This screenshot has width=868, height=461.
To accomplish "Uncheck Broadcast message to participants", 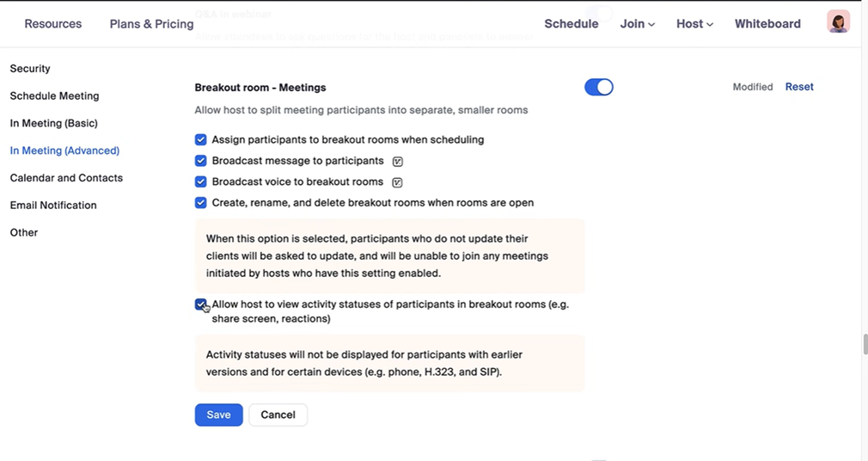I will click(x=201, y=161).
